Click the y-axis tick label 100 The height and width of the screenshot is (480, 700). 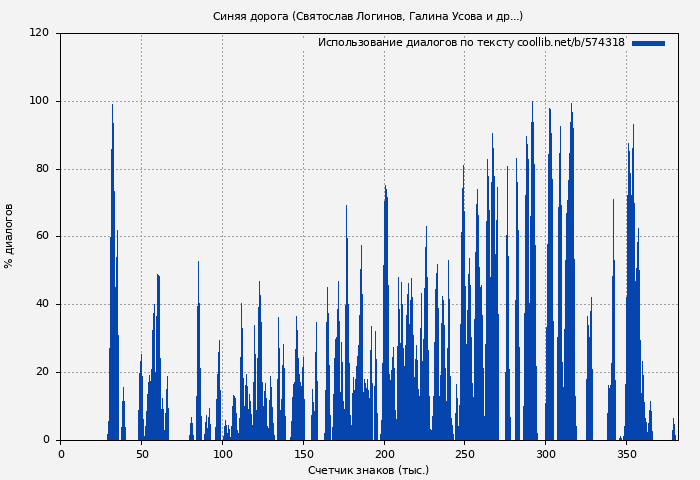pos(39,101)
